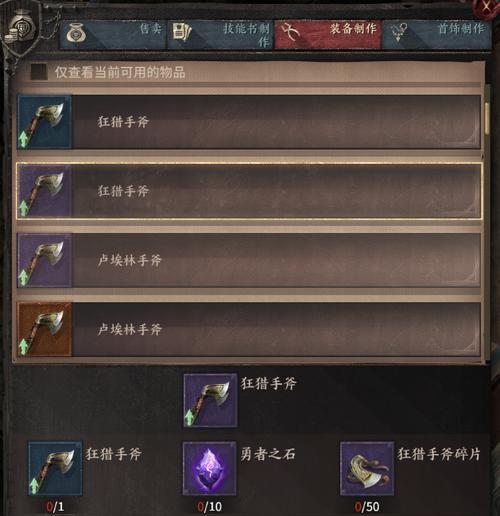The height and width of the screenshot is (516, 500).
Task: Close the crafting window with the X
Action: click(x=487, y=7)
